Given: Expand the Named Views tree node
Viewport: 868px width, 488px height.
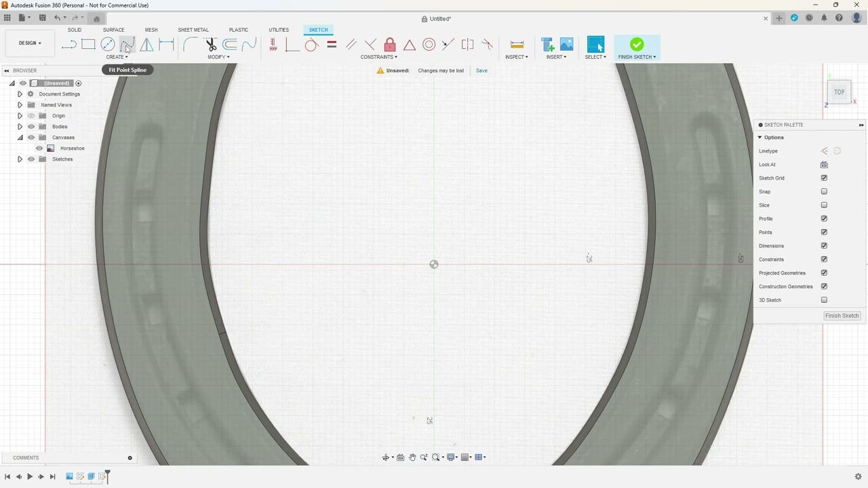Looking at the screenshot, I should 20,105.
